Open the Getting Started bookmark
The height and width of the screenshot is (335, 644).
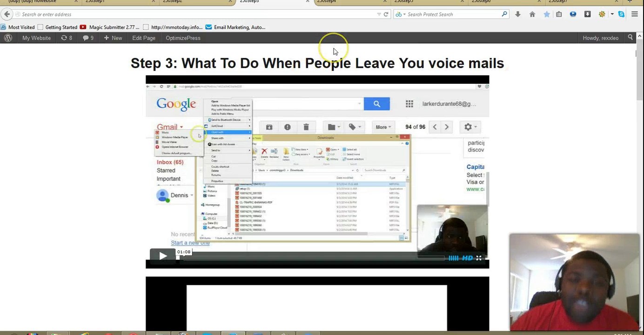point(57,27)
